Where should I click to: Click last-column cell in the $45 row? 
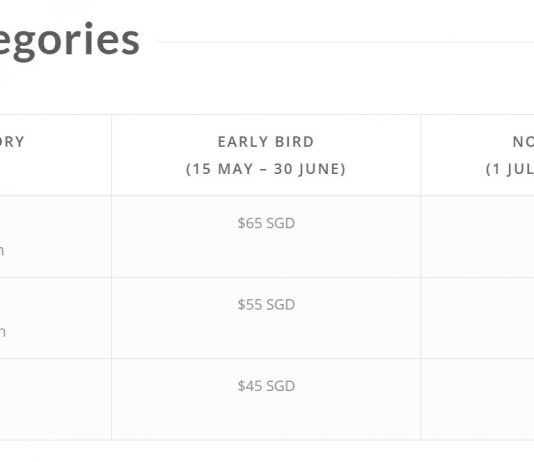coord(477,399)
